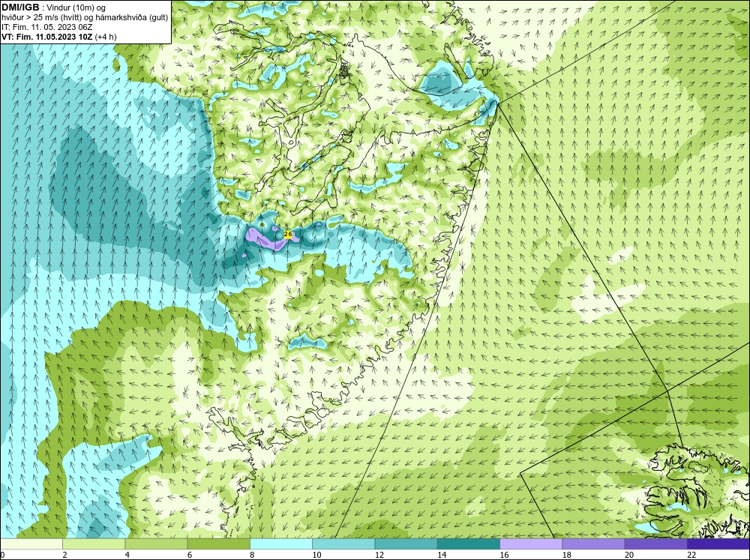Click the legend value 22
The width and height of the screenshot is (750, 560).
coord(691,555)
